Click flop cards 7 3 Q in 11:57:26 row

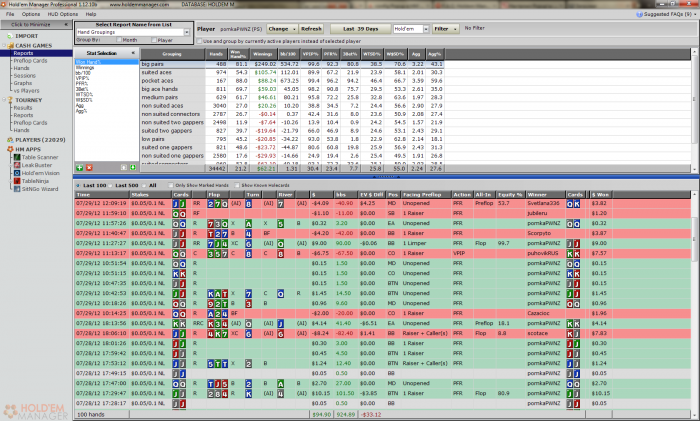coord(217,224)
